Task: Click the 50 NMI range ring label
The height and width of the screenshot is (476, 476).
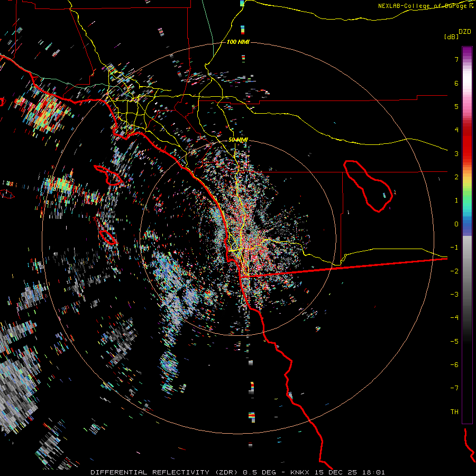Action: [x=238, y=140]
